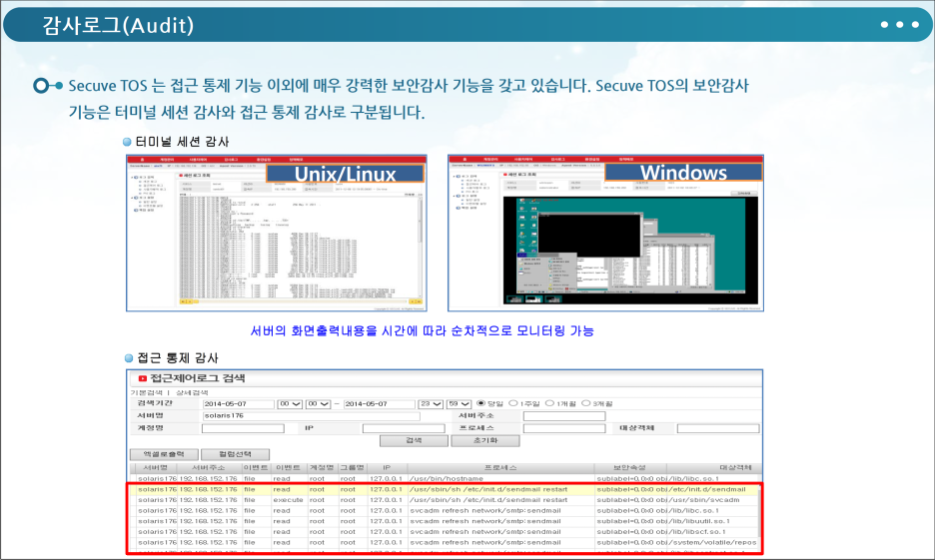Click the /lib/libscf.so.1 target object cell
This screenshot has height=560, width=935.
tap(712, 532)
